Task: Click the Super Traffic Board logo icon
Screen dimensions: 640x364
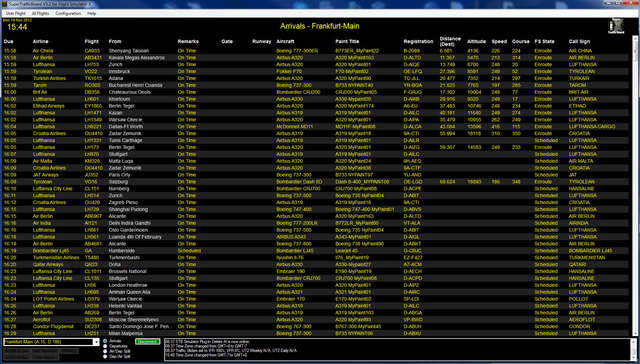Action: click(x=617, y=27)
